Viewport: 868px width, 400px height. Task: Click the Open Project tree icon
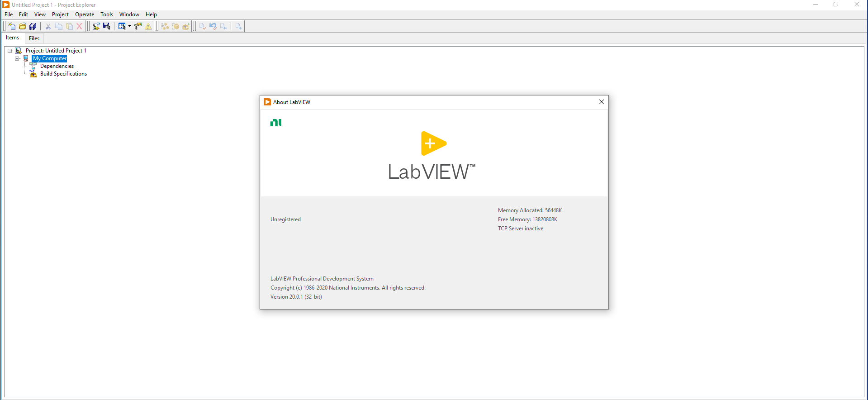coord(96,26)
